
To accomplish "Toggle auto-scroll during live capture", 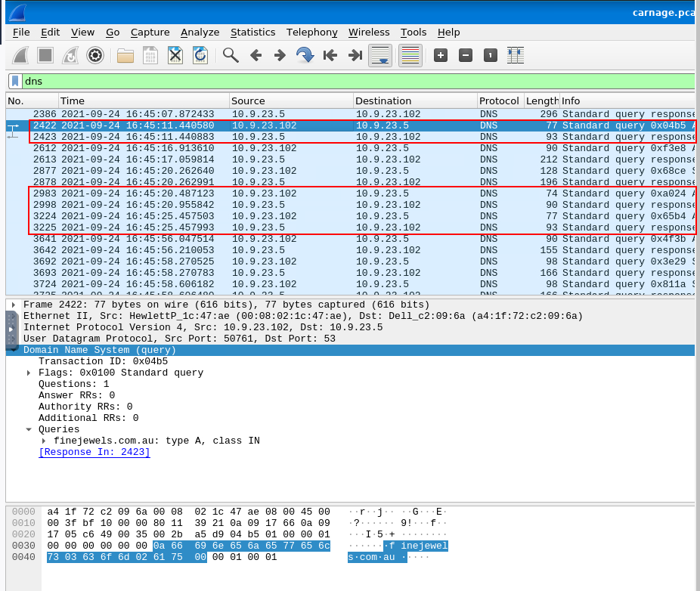I will 379,55.
